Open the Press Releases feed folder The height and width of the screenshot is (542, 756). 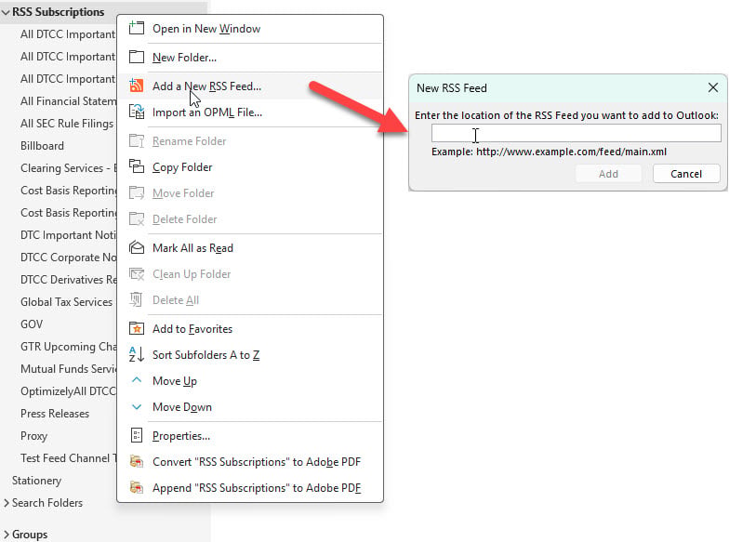tap(55, 414)
